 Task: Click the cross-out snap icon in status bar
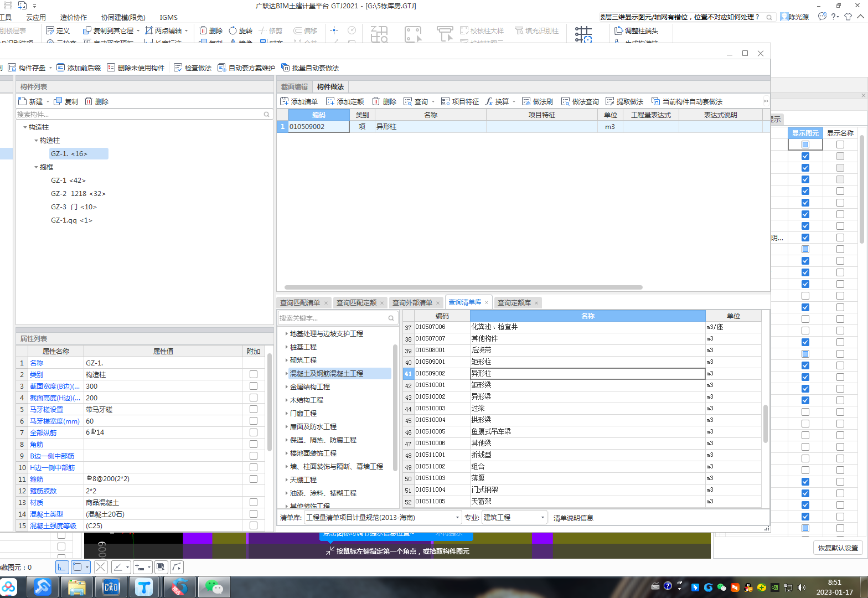coord(101,567)
